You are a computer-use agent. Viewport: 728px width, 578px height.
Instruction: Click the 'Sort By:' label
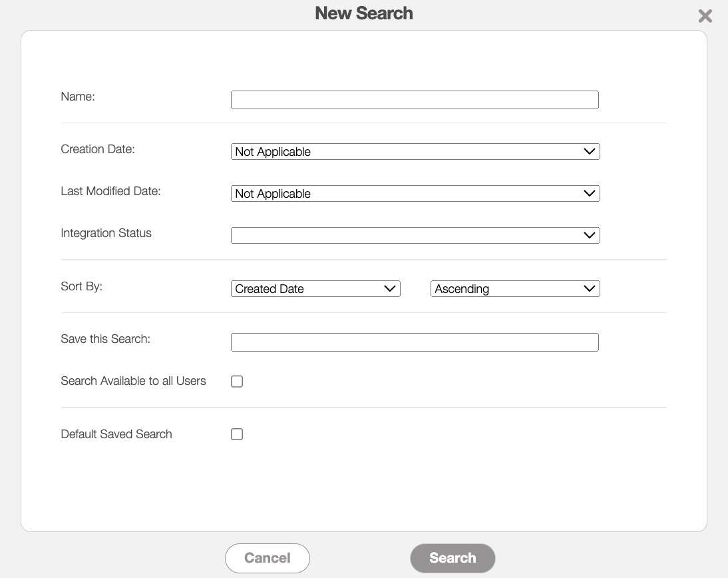click(x=82, y=286)
